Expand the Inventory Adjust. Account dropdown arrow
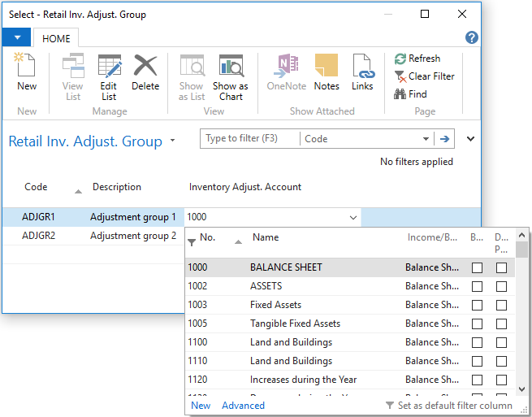 [x=353, y=217]
